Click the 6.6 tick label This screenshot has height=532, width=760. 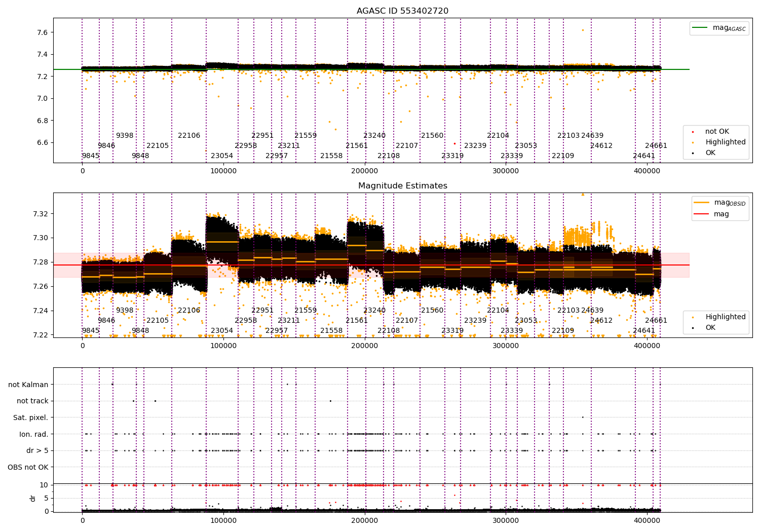pyautogui.click(x=43, y=143)
